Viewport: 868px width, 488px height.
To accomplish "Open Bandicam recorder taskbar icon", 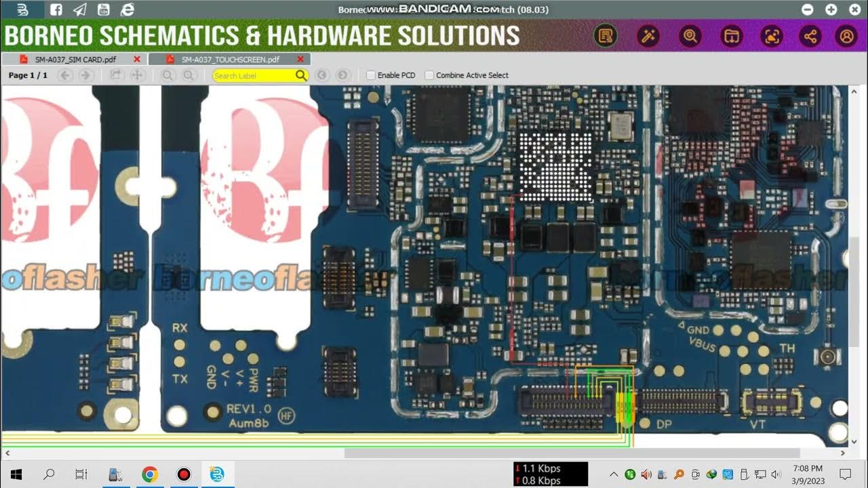I will [x=183, y=474].
